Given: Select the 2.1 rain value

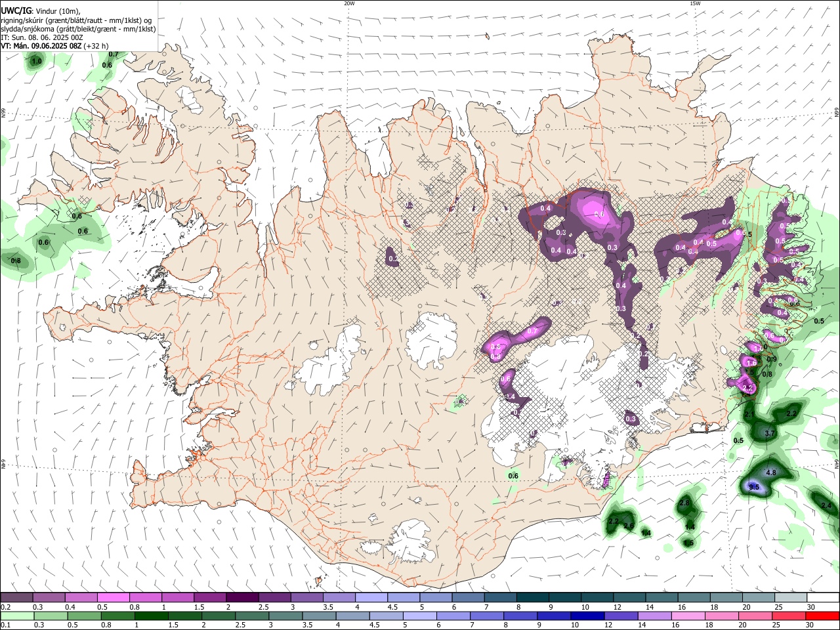Looking at the screenshot, I should click(750, 415).
